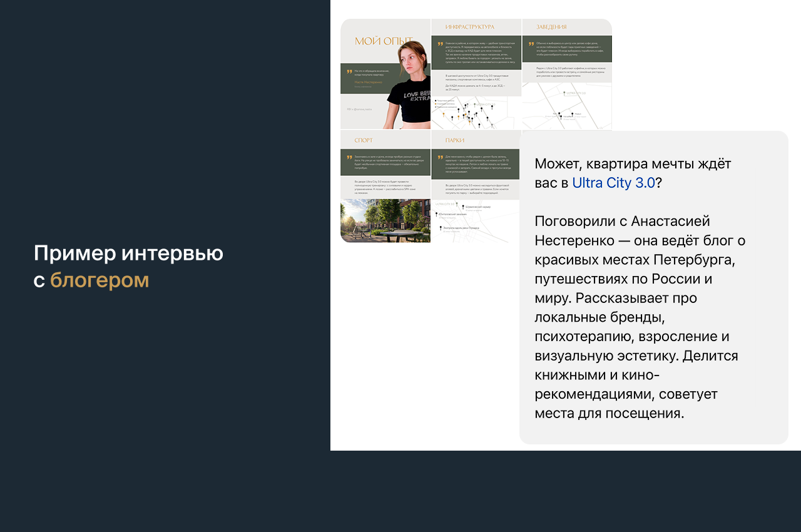Click the quote mark icon in «Инфраструктура» card

point(441,44)
